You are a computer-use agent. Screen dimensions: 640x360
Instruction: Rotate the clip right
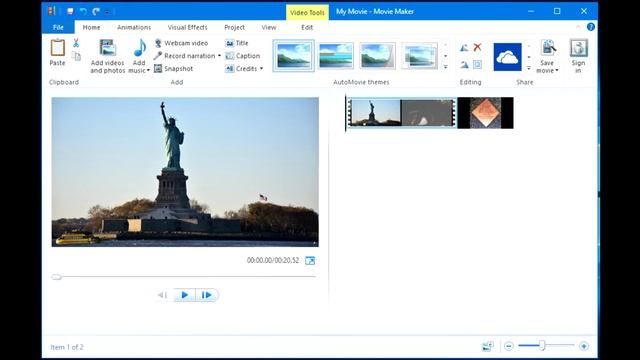click(464, 64)
